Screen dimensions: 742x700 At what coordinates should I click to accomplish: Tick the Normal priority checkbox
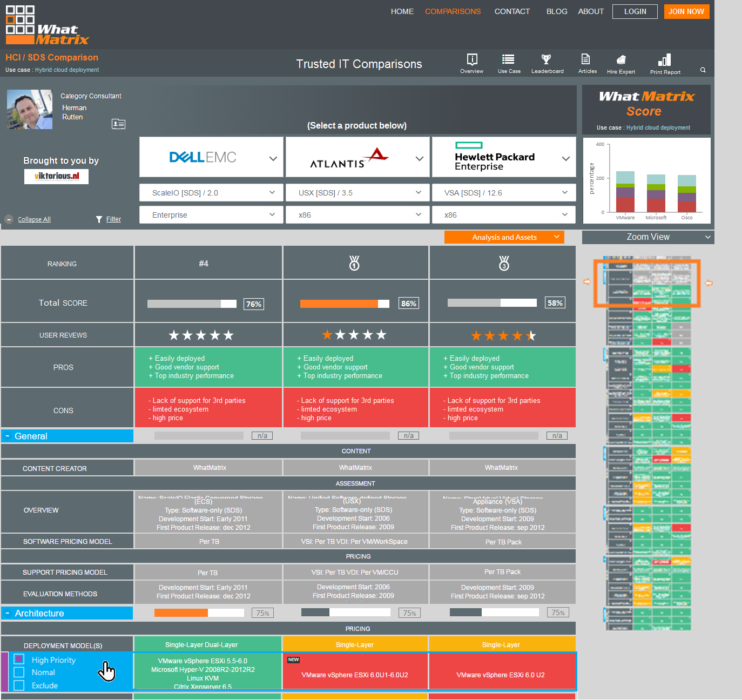[x=19, y=672]
